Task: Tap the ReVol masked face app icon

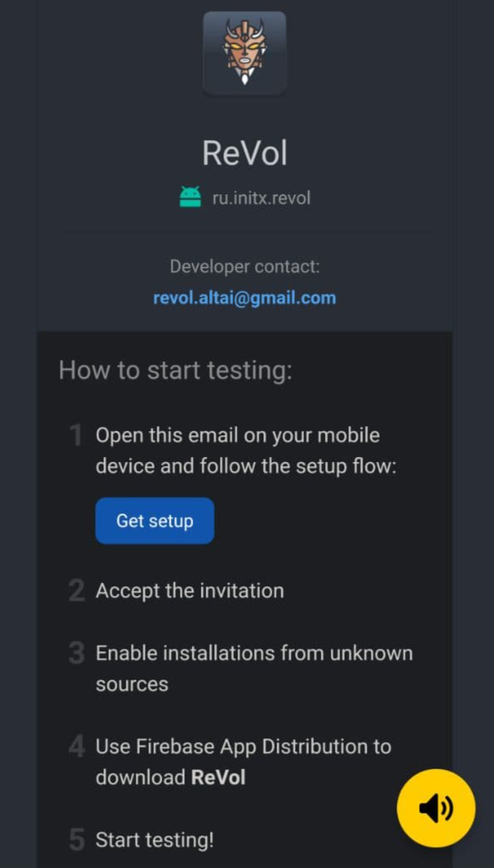Action: click(245, 53)
